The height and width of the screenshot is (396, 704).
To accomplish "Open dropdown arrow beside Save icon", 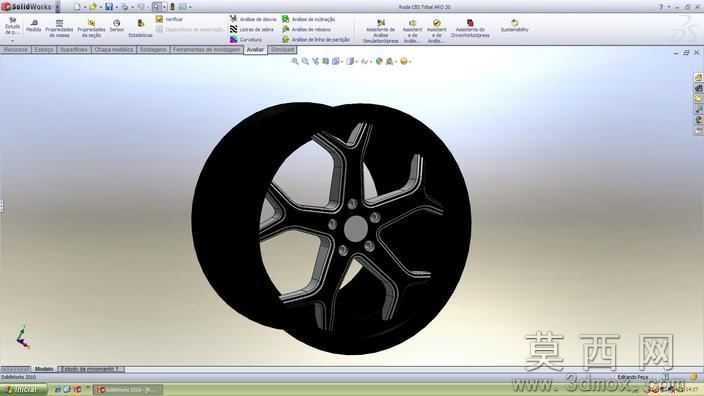I will click(x=116, y=7).
